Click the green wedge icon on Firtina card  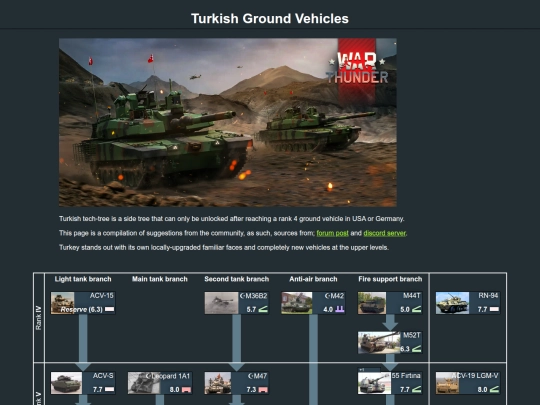point(417,390)
